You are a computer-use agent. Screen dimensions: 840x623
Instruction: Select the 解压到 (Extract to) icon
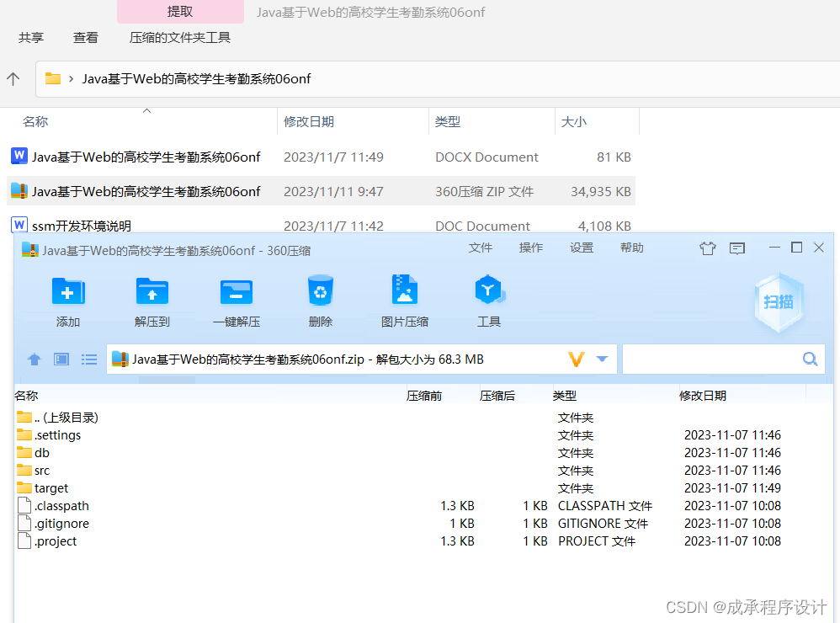point(152,299)
